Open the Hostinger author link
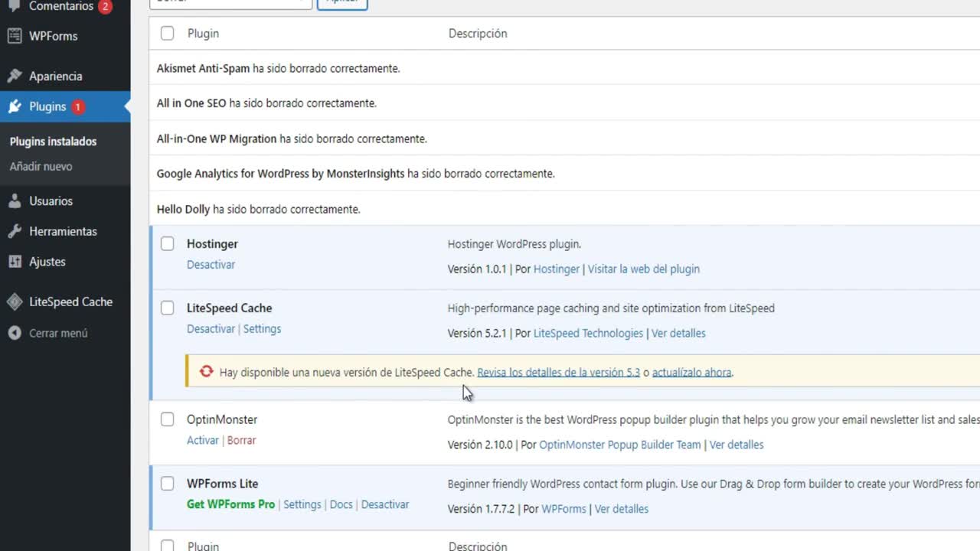This screenshot has width=980, height=551. tap(557, 269)
